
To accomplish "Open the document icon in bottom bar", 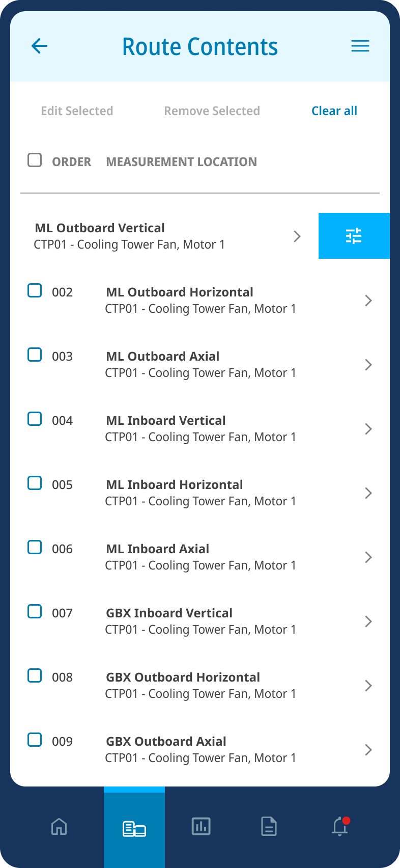I will pyautogui.click(x=269, y=826).
